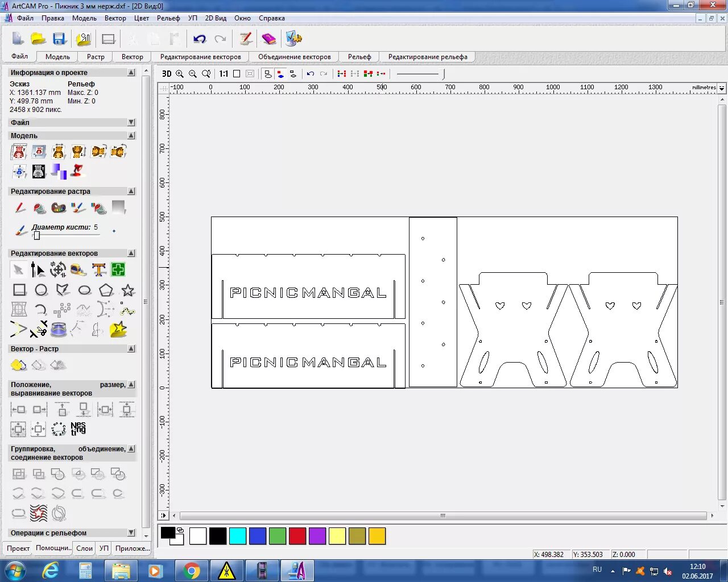Open the Nesting tool icon
Viewport: 728px width, 582px height.
click(x=78, y=429)
